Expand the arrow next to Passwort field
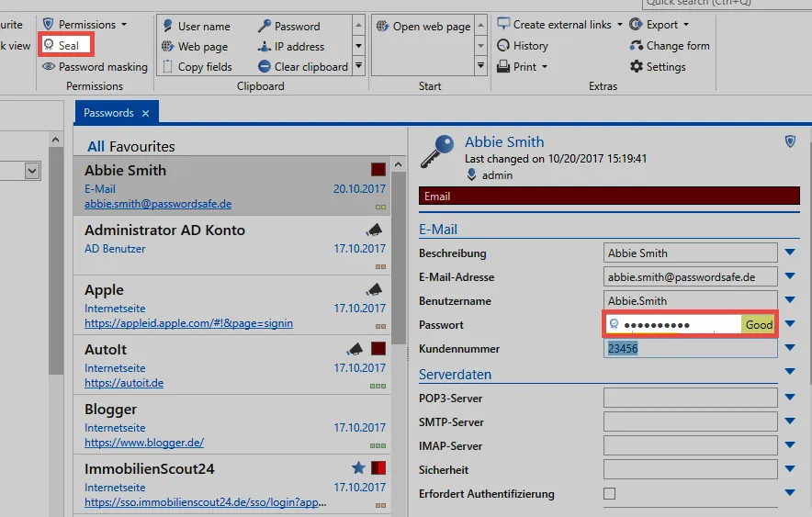The image size is (812, 517). 790,324
